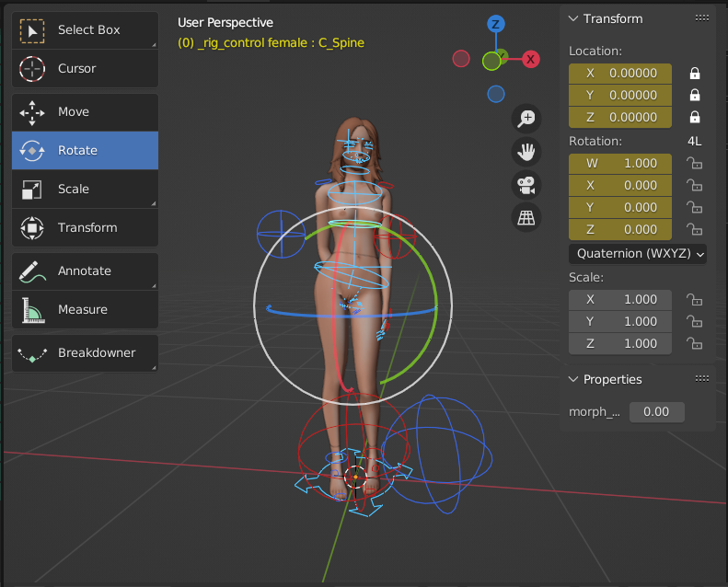Viewport: 728px width, 587px height.
Task: Click 'User Perspective' viewport label
Action: (x=225, y=22)
